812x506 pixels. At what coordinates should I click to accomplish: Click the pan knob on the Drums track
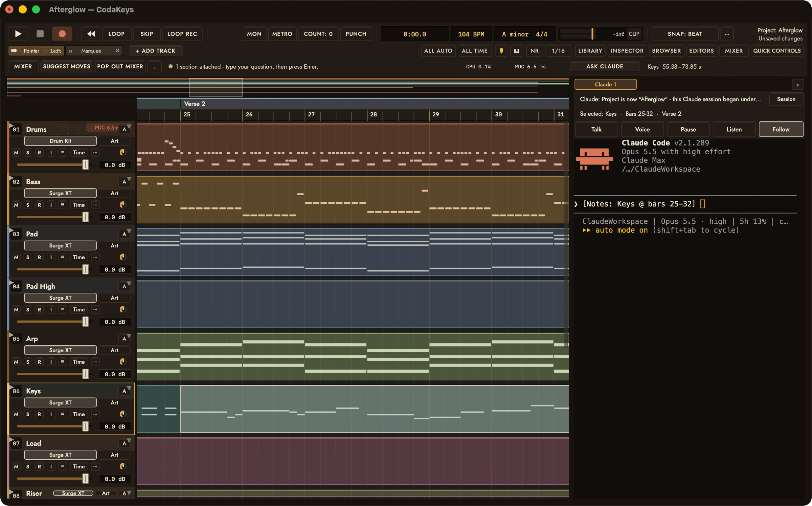tap(122, 152)
